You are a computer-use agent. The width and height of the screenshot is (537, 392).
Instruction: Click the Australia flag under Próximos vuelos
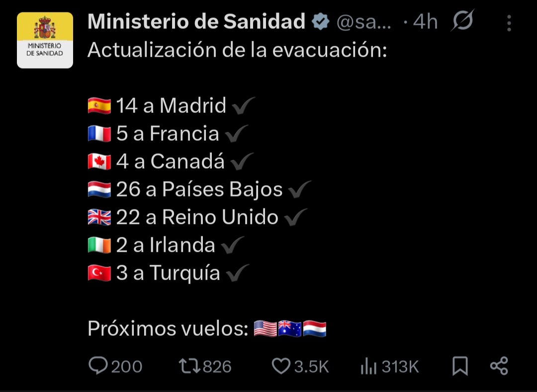[x=290, y=329]
